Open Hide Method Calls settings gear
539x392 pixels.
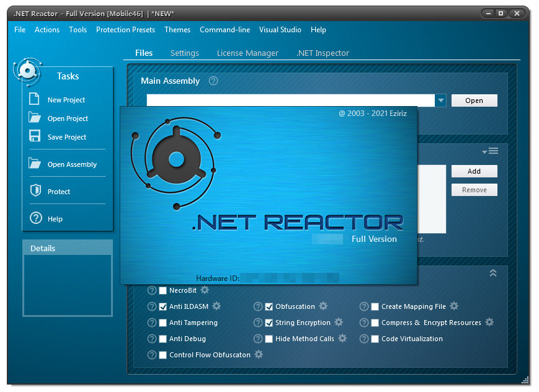coord(342,338)
